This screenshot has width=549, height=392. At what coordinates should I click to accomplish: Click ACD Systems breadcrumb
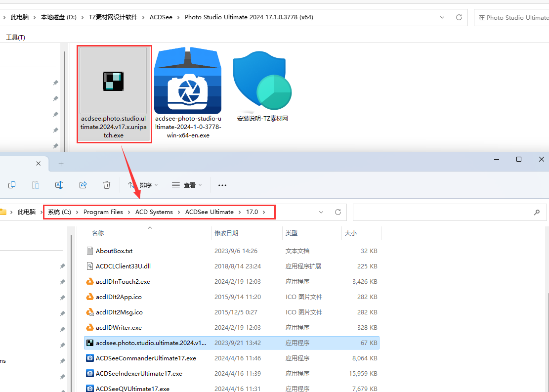154,212
